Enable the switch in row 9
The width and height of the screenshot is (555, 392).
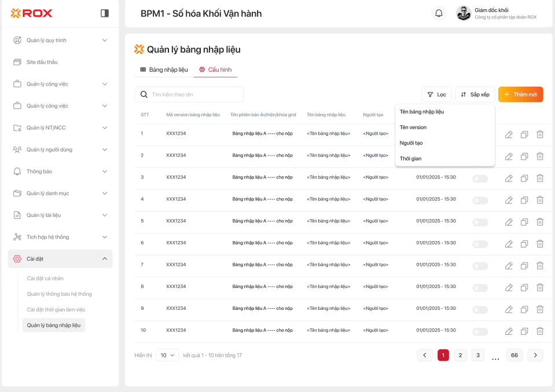pos(480,309)
